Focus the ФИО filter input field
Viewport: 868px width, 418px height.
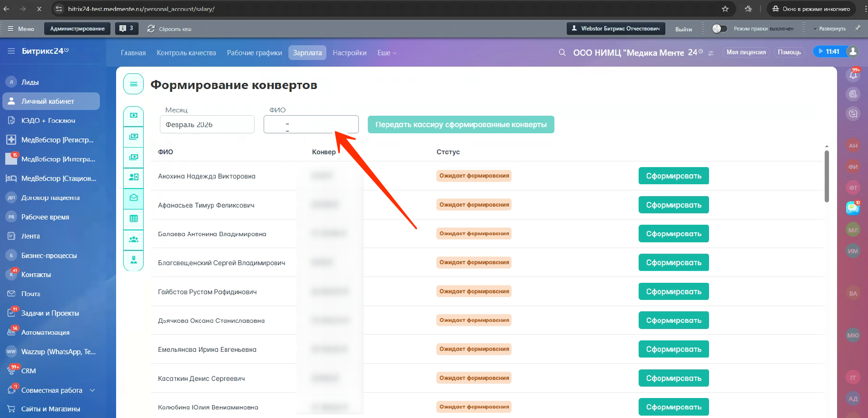(x=311, y=125)
